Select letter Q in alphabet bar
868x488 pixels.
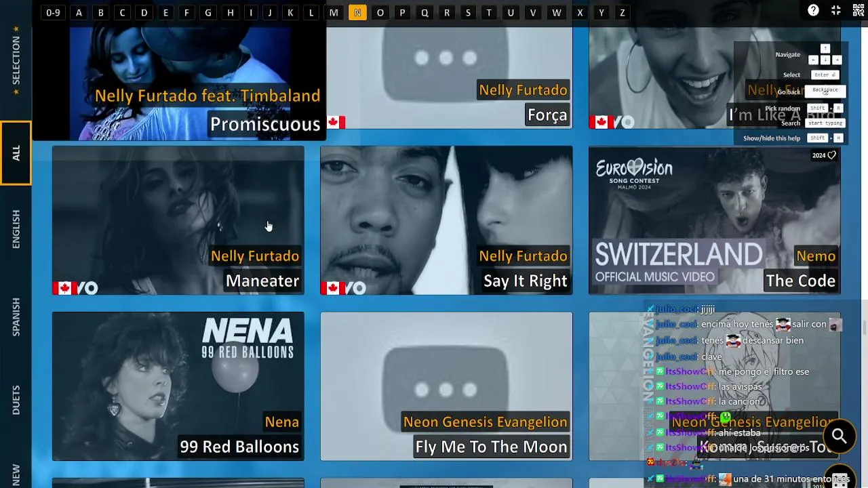coord(425,13)
